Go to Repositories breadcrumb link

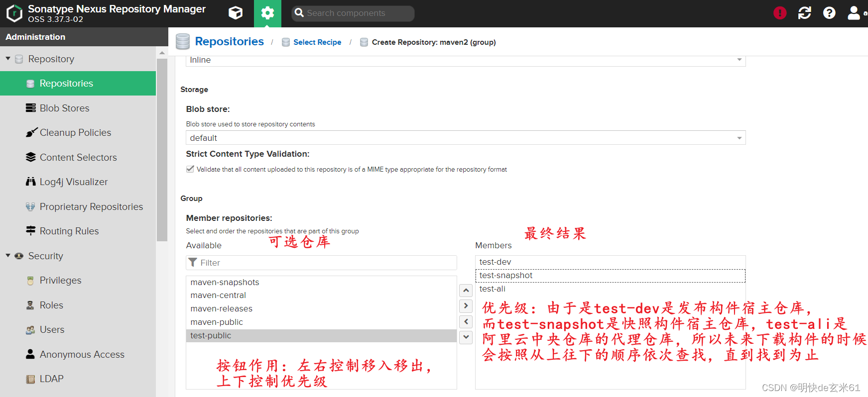[x=229, y=41]
